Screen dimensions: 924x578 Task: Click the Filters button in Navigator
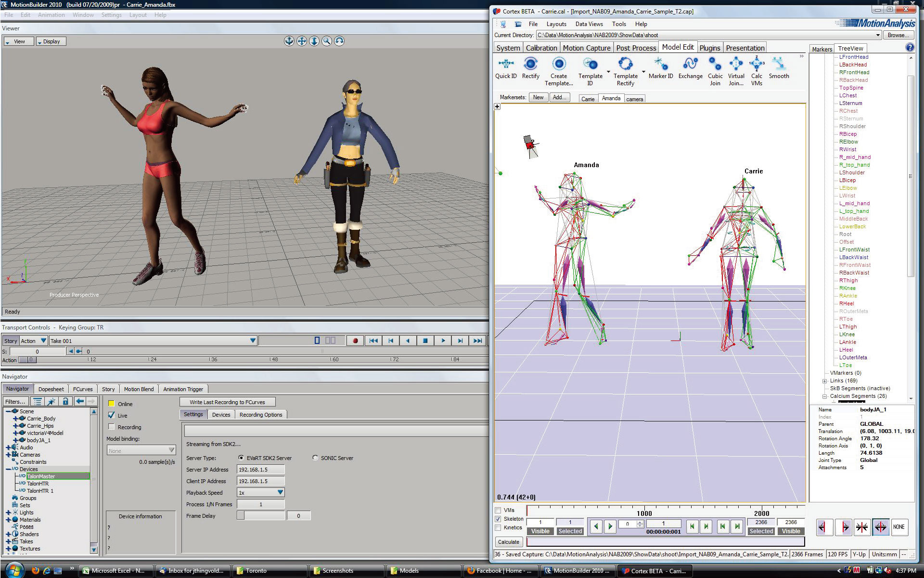pyautogui.click(x=15, y=401)
